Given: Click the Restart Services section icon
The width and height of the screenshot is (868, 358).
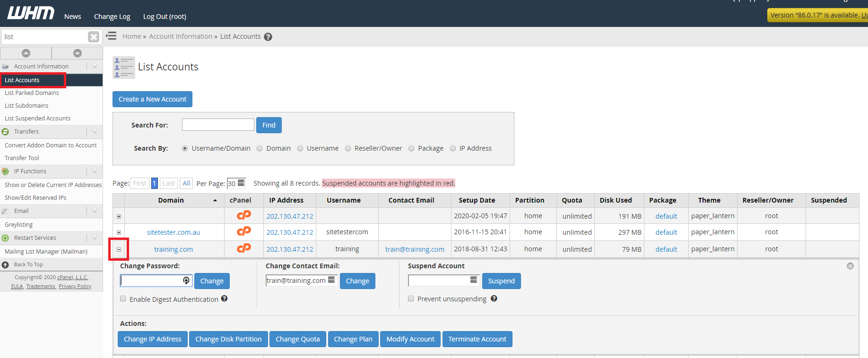Looking at the screenshot, I should click(5, 238).
